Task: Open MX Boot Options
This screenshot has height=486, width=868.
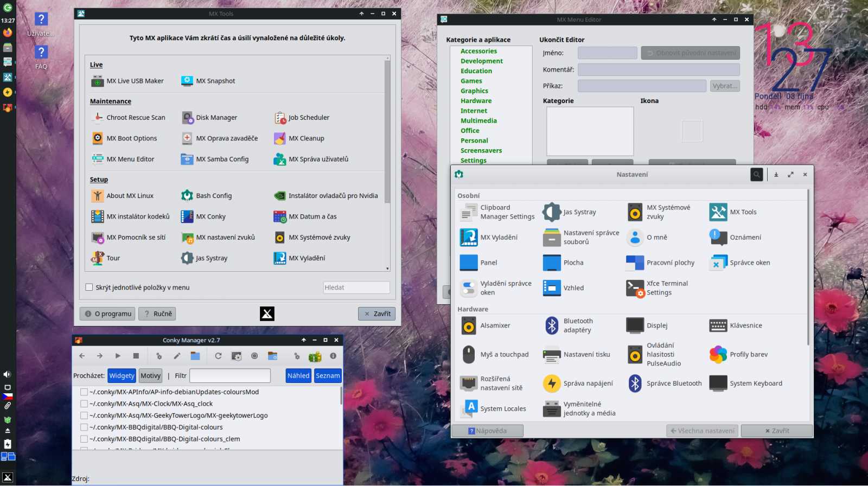Action: click(125, 138)
